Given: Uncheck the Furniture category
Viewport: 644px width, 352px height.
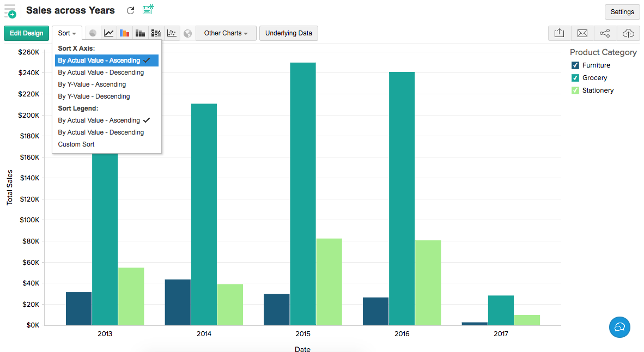Looking at the screenshot, I should tap(575, 65).
